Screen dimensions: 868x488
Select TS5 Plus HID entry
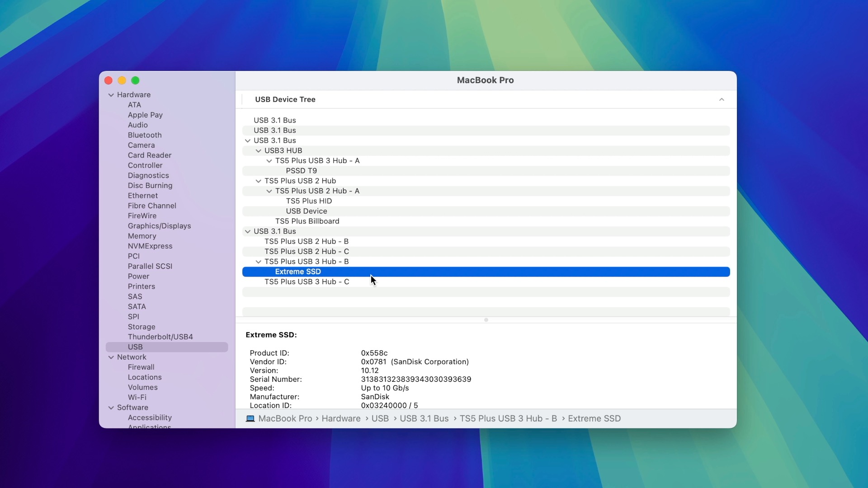coord(309,201)
